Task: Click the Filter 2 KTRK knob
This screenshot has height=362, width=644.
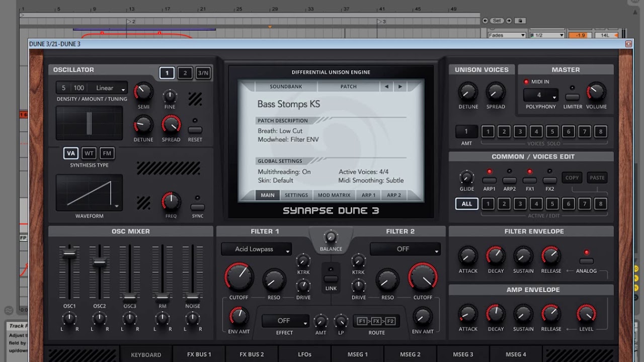Action: pos(358,261)
